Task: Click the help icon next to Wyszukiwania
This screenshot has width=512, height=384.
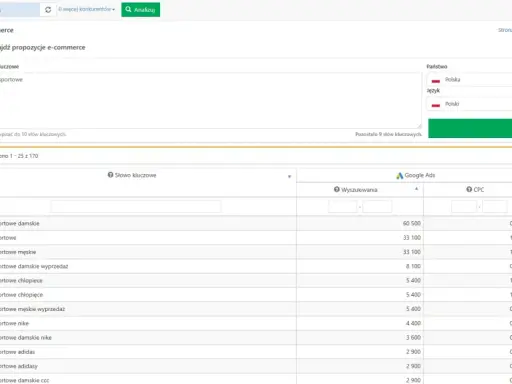Action: (x=337, y=189)
